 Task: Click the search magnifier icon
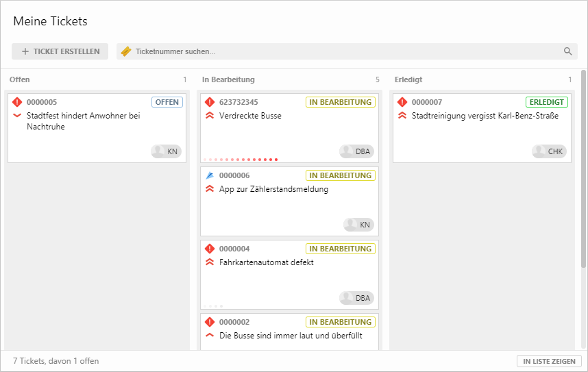(567, 51)
